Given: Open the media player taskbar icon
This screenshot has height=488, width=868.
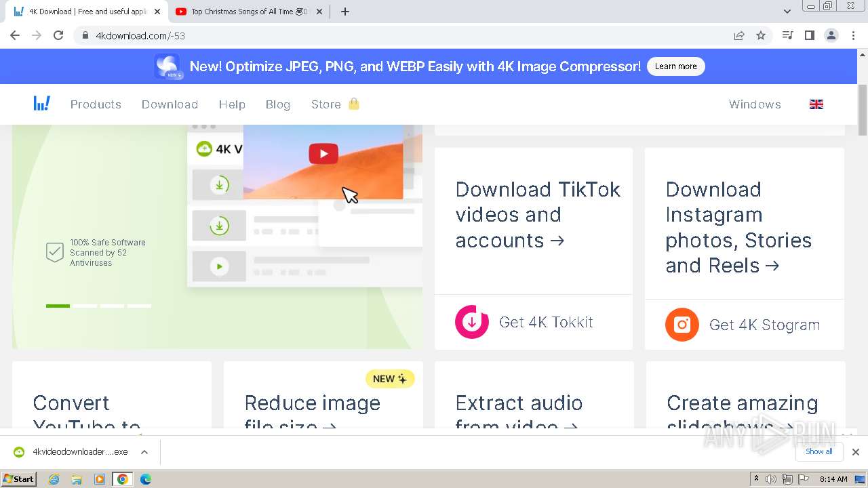Looking at the screenshot, I should (x=100, y=479).
